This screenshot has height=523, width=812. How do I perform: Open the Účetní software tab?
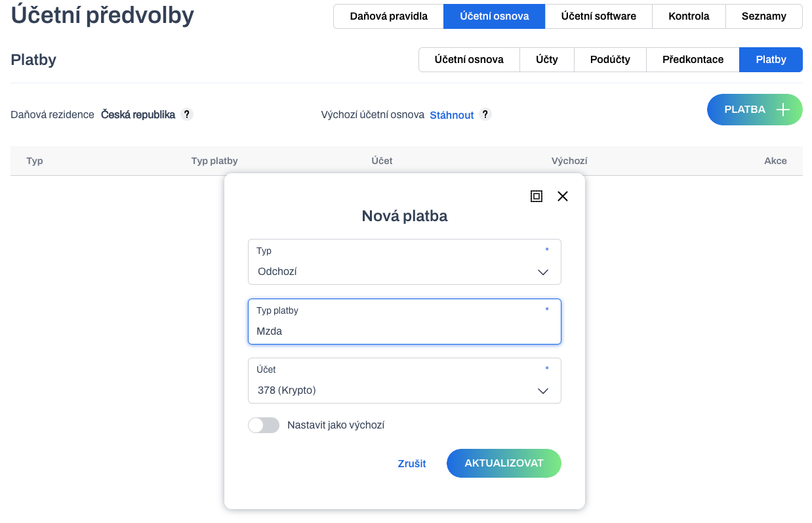[598, 16]
